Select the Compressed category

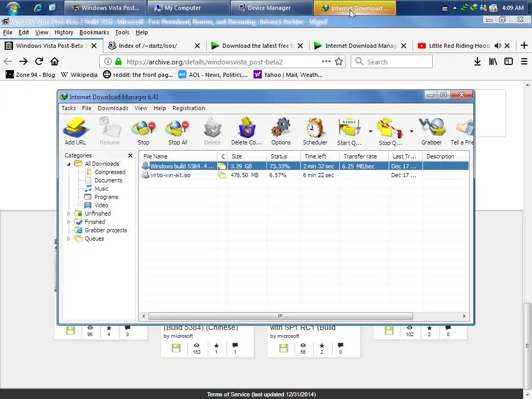coord(110,172)
